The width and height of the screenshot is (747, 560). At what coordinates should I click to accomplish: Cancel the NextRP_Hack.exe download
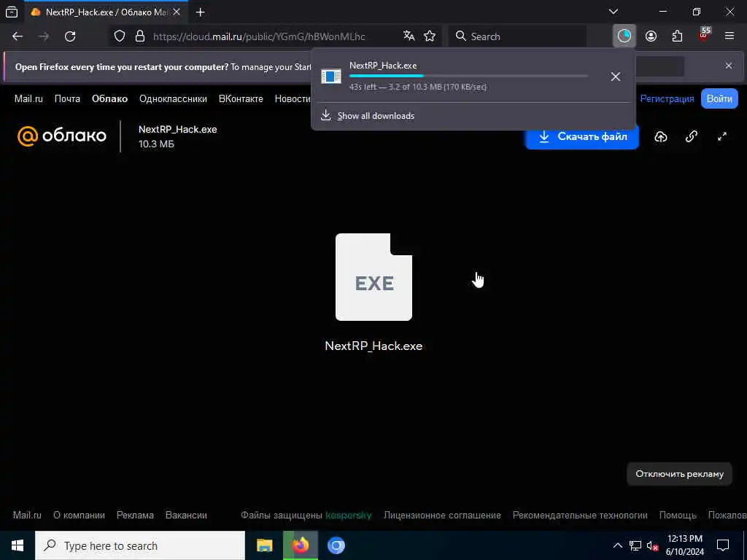616,76
